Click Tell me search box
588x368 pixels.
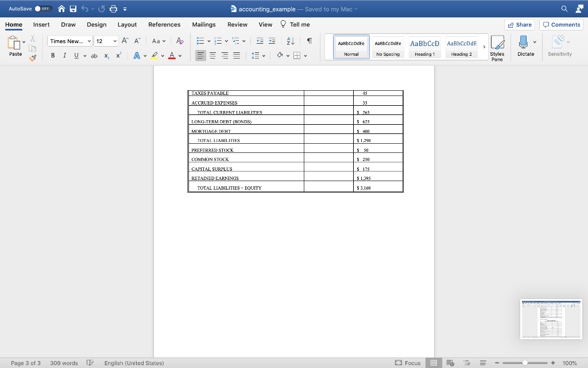[x=295, y=24]
